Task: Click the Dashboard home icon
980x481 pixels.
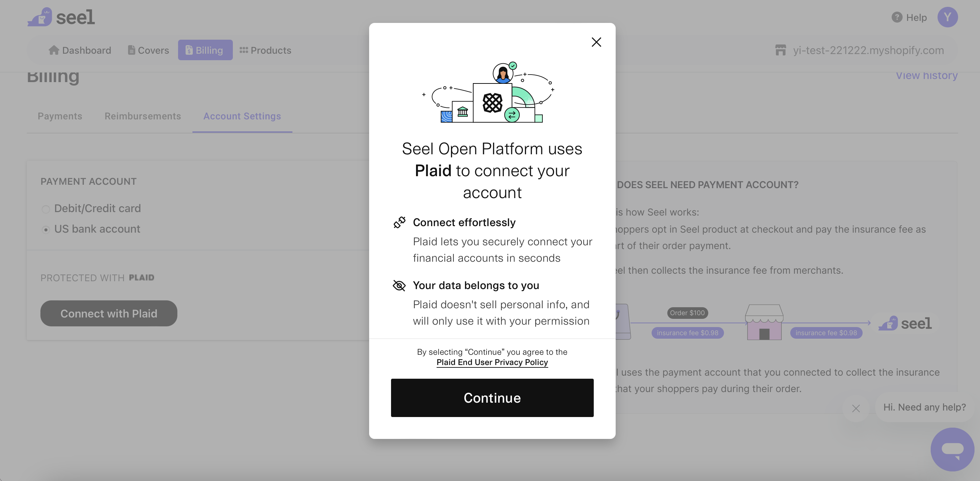Action: pyautogui.click(x=54, y=50)
